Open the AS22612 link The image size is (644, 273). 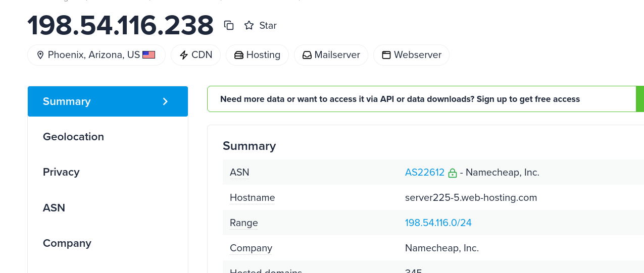pyautogui.click(x=424, y=173)
